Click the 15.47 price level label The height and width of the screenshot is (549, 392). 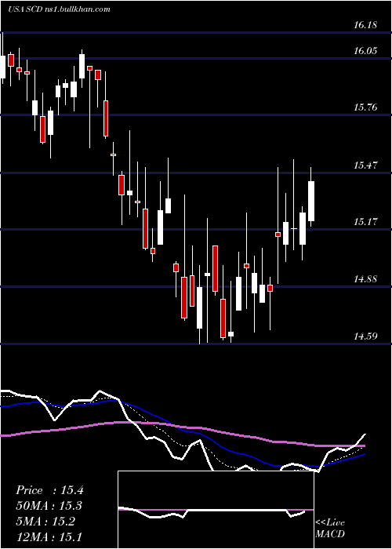point(365,165)
